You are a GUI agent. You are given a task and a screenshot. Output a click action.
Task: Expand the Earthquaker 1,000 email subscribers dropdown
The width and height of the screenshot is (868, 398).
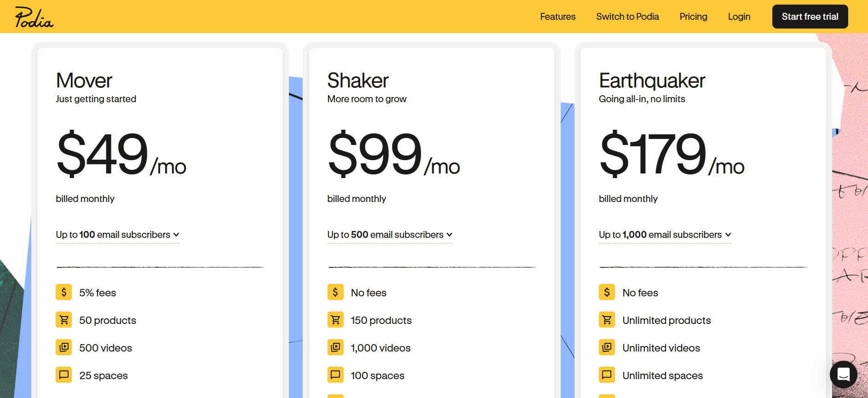[x=665, y=235]
